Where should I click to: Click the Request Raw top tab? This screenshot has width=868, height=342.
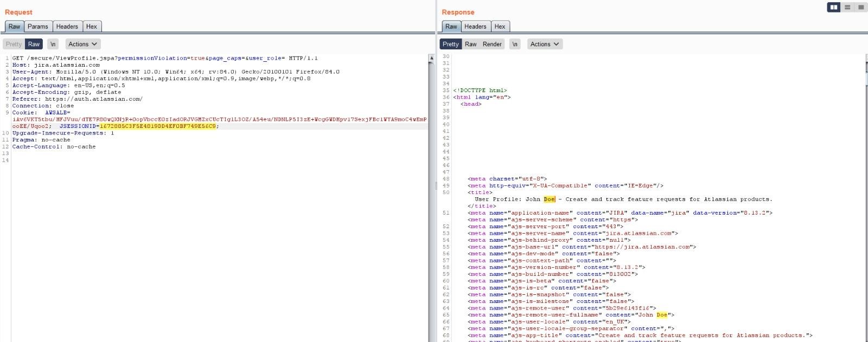tap(14, 27)
